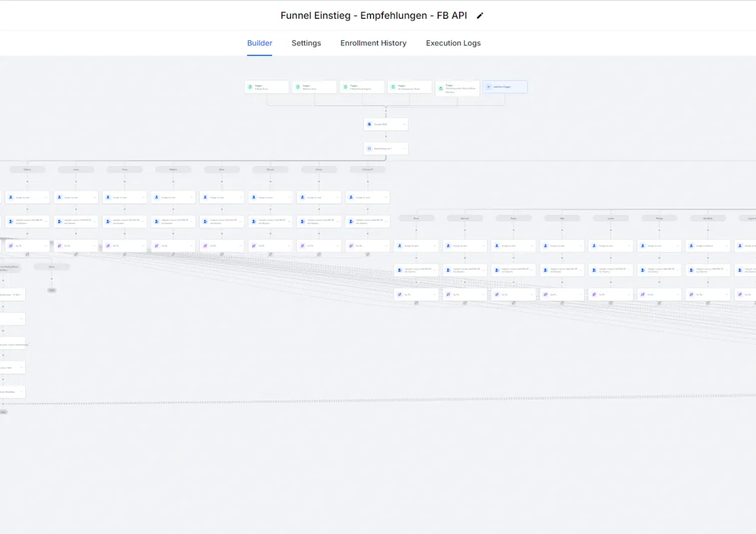Click Assign to user icon under Philipp

click(x=643, y=246)
